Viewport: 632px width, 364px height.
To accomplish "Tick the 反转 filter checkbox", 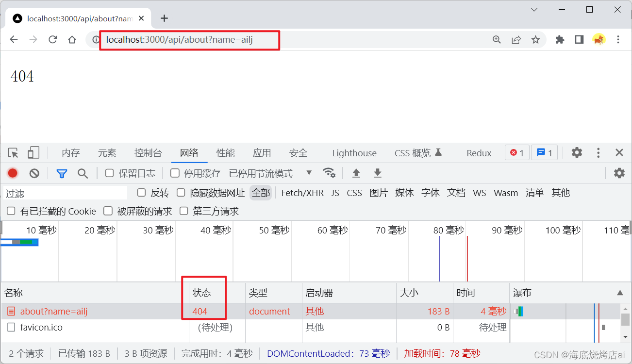I will 142,193.
